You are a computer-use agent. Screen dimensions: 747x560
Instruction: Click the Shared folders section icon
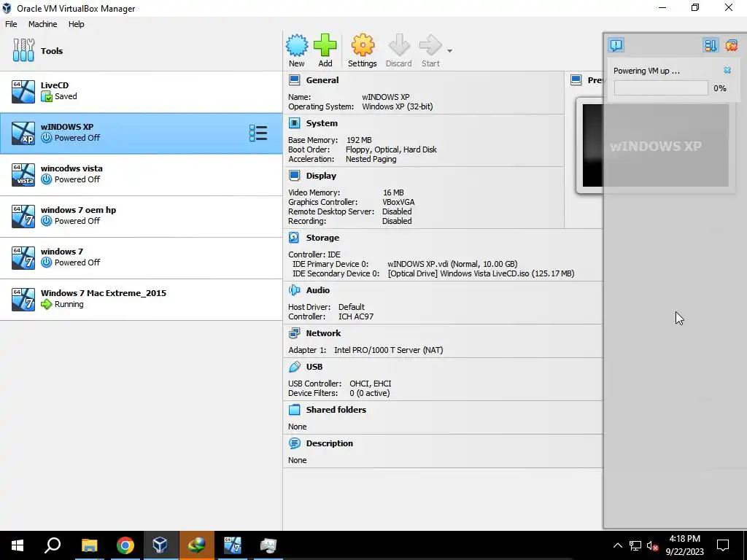coord(295,410)
